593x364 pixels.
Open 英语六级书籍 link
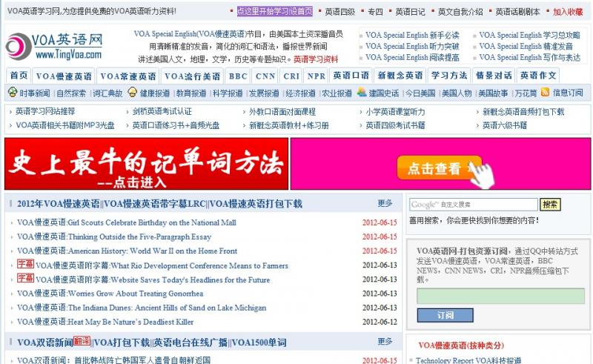click(x=505, y=125)
